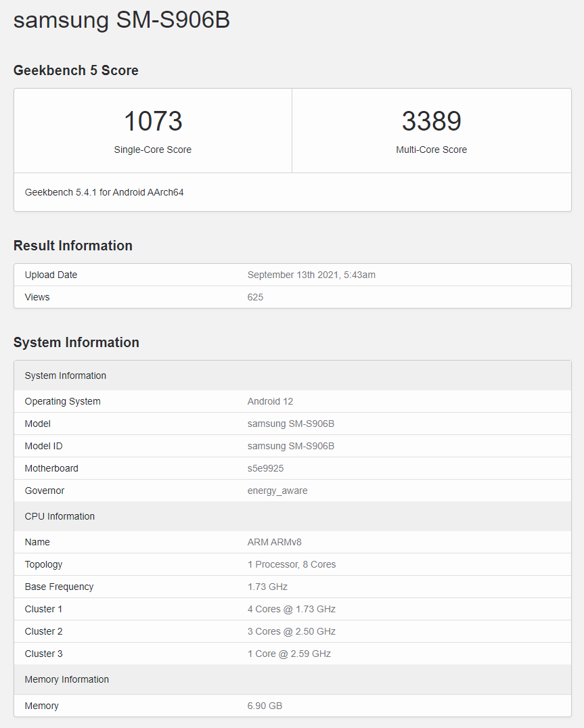Click the multi-core score 3389

pos(431,122)
